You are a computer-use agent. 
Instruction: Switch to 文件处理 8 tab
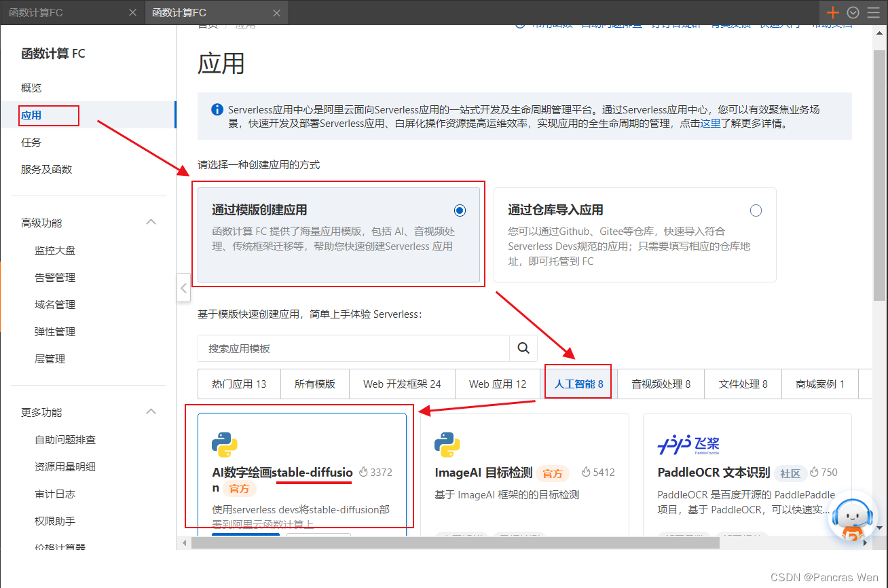743,384
